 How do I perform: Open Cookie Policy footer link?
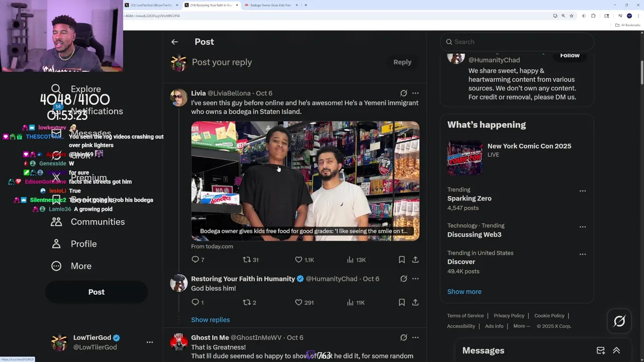pyautogui.click(x=549, y=316)
